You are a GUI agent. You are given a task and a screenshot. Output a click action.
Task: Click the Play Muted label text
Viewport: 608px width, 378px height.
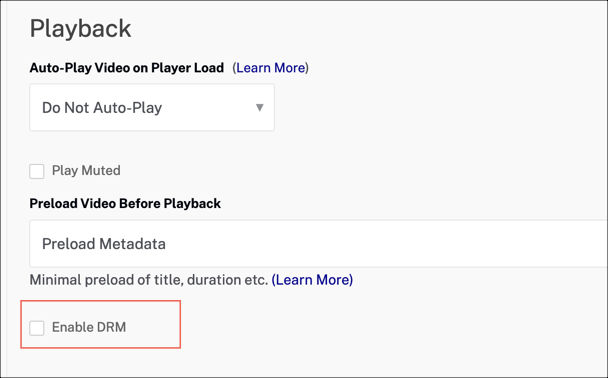tap(86, 171)
